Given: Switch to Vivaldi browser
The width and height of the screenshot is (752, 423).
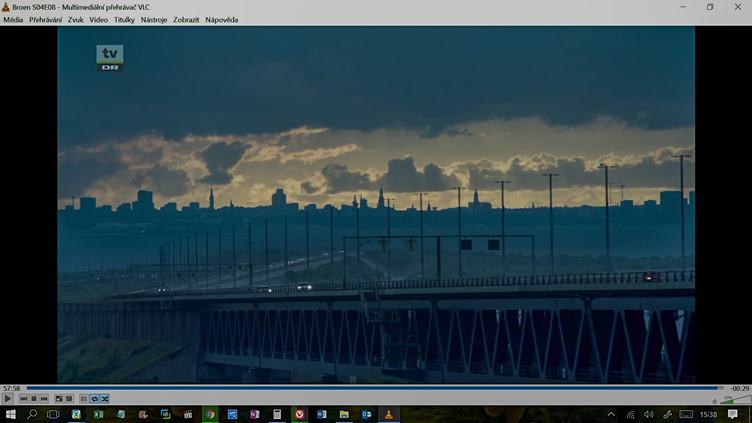Looking at the screenshot, I should click(300, 414).
